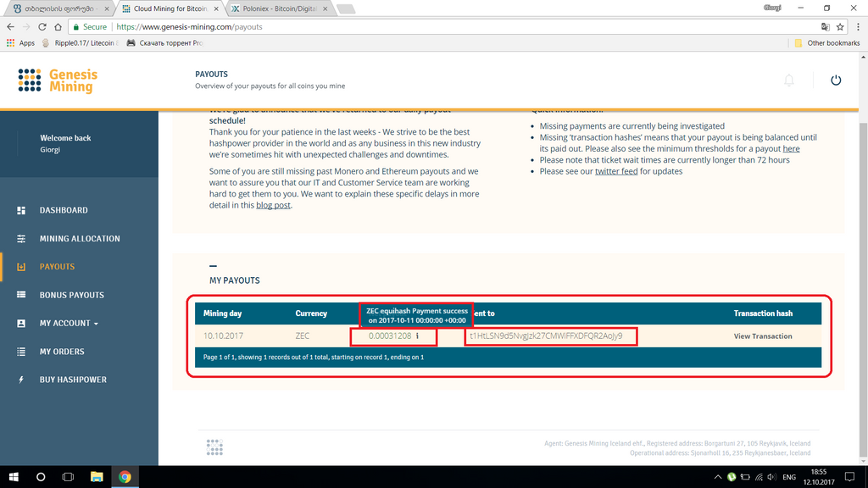This screenshot has height=488, width=868.
Task: Open the Bonus Payouts menu item
Action: click(x=72, y=295)
